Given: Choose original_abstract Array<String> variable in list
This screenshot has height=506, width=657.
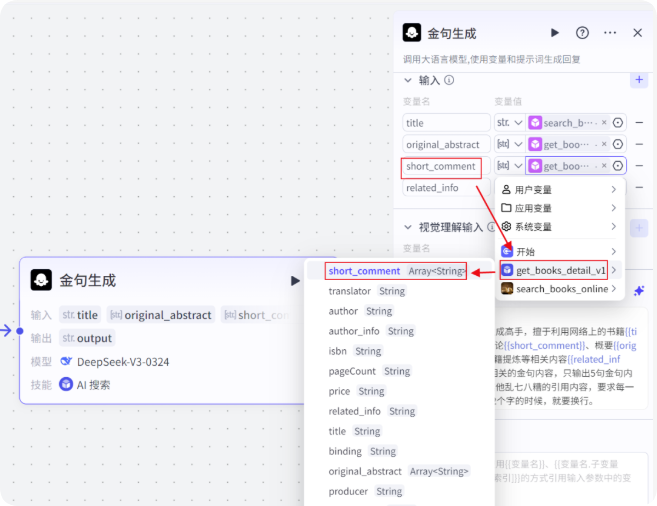Looking at the screenshot, I should (x=398, y=471).
